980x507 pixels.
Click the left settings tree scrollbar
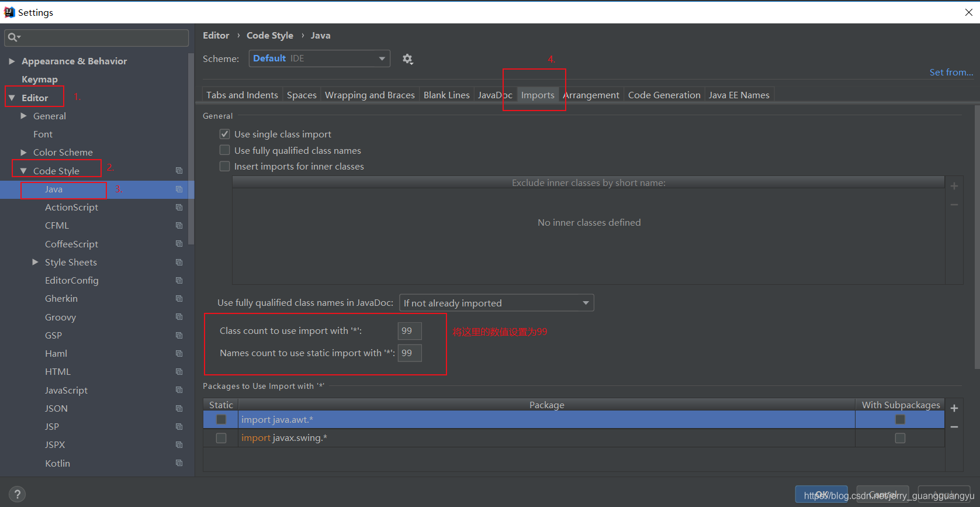tap(191, 149)
